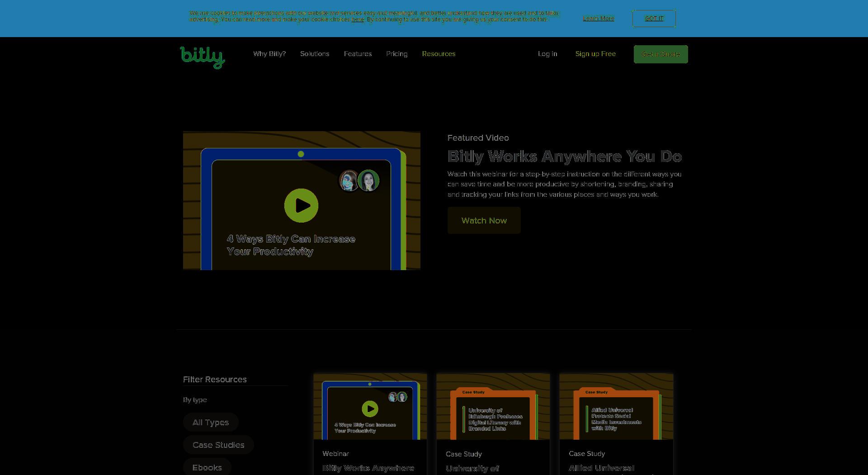Open the Features menu
Viewport: 868px width, 475px height.
tap(358, 54)
